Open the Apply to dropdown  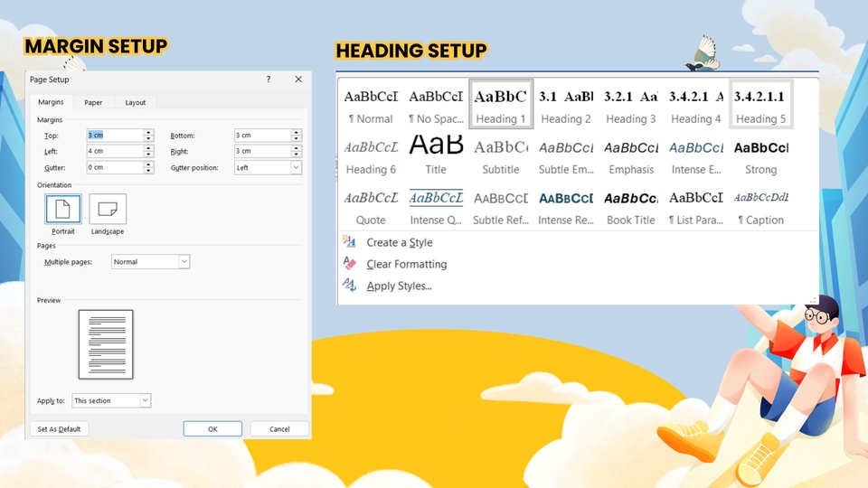145,400
